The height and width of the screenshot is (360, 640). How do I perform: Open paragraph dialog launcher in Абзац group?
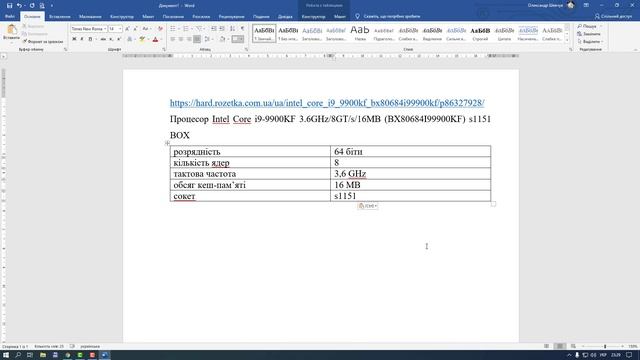coord(246,49)
